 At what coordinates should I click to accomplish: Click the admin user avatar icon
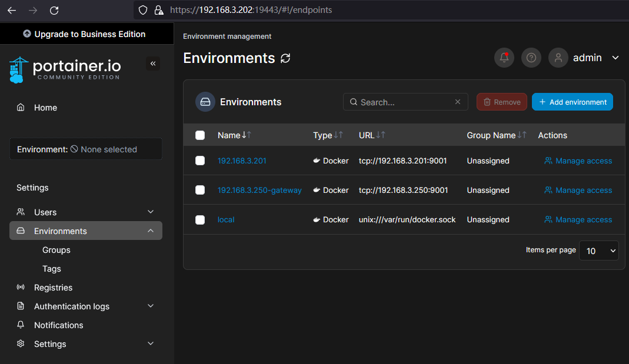tap(558, 58)
